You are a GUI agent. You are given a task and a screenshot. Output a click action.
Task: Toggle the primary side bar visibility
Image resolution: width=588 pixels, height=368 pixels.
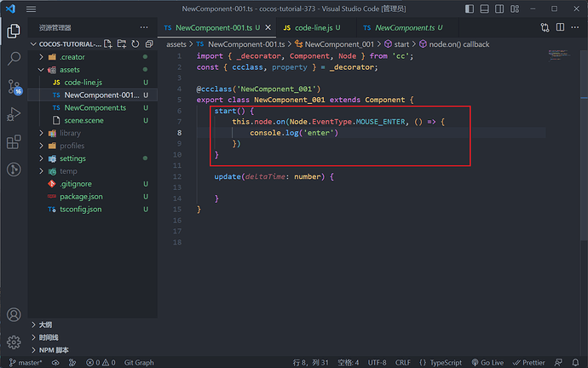[x=470, y=9]
